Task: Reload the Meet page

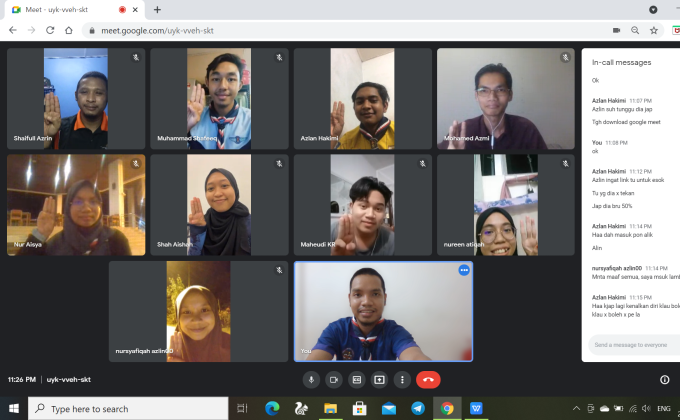Action: (x=50, y=30)
